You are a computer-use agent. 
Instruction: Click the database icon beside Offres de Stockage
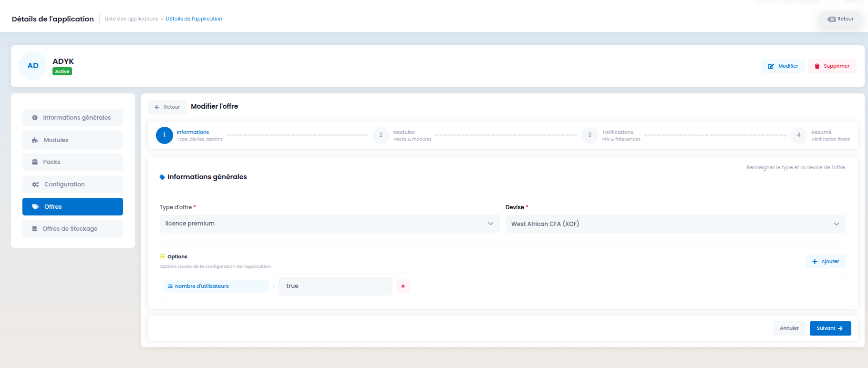[34, 229]
